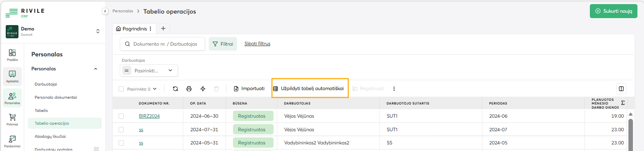Image resolution: width=644 pixels, height=151 pixels.
Task: Open document BIRZ2024 link
Action: pyautogui.click(x=149, y=116)
